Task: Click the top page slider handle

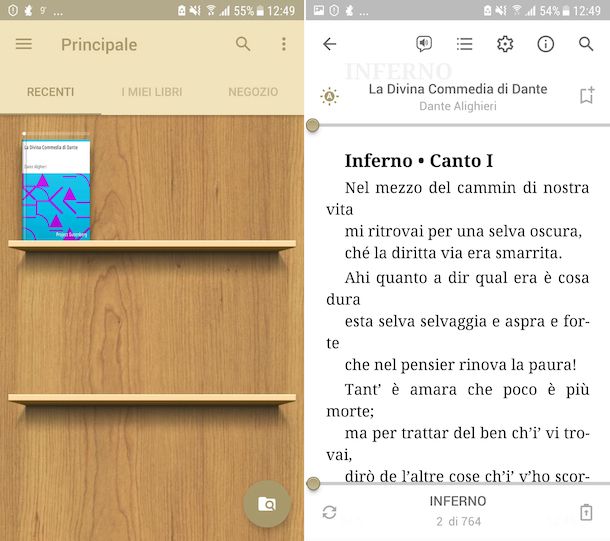Action: 313,125
